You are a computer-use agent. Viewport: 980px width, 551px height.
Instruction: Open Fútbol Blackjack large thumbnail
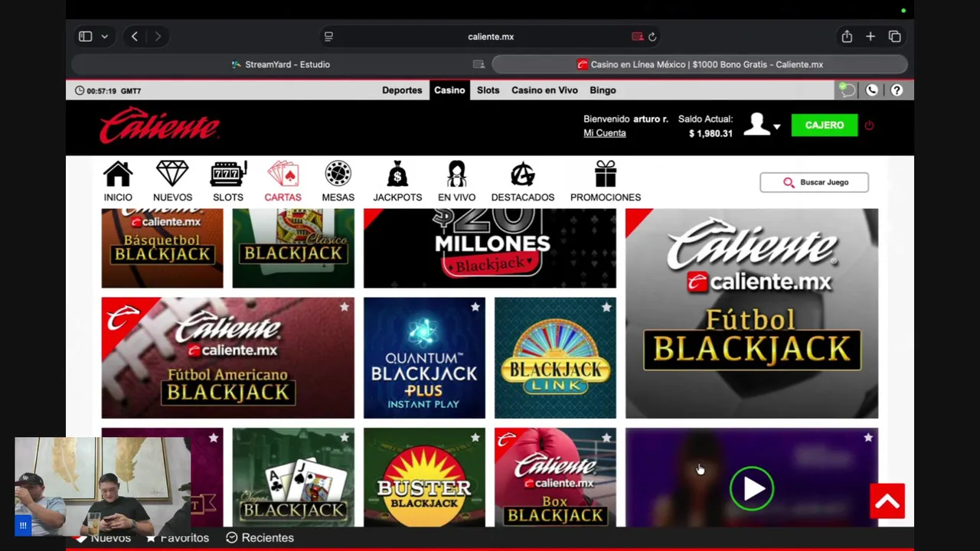752,314
